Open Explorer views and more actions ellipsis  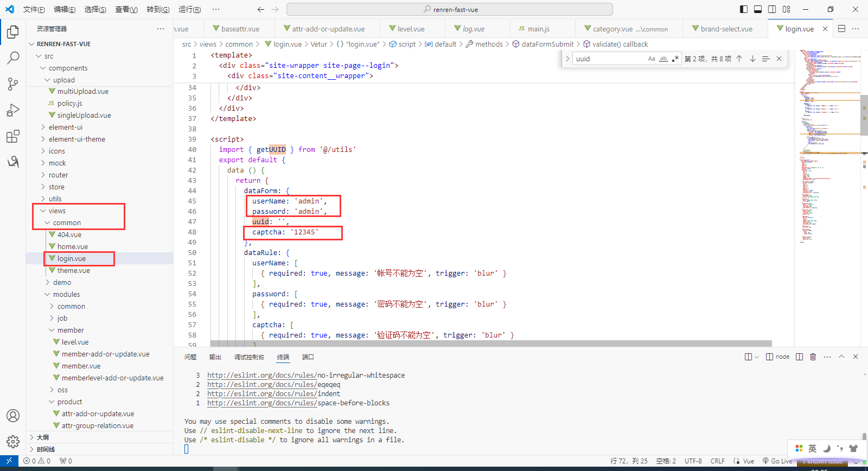click(x=161, y=29)
